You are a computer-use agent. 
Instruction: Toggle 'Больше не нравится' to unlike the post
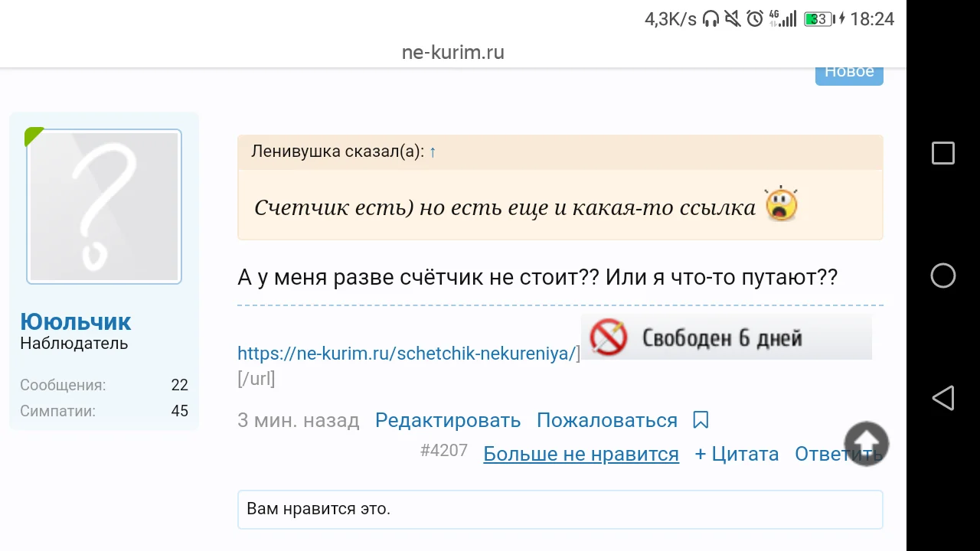point(580,453)
